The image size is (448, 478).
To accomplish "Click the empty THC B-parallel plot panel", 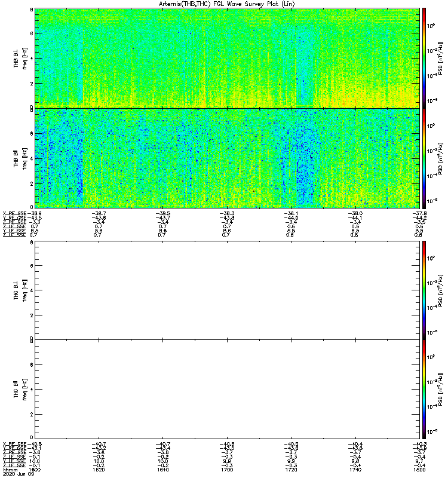I will 228,390.
